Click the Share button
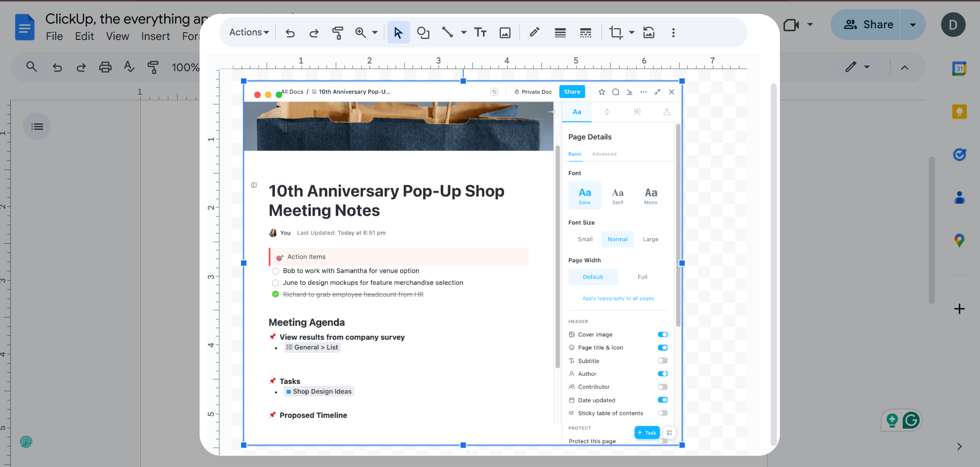 pos(874,24)
